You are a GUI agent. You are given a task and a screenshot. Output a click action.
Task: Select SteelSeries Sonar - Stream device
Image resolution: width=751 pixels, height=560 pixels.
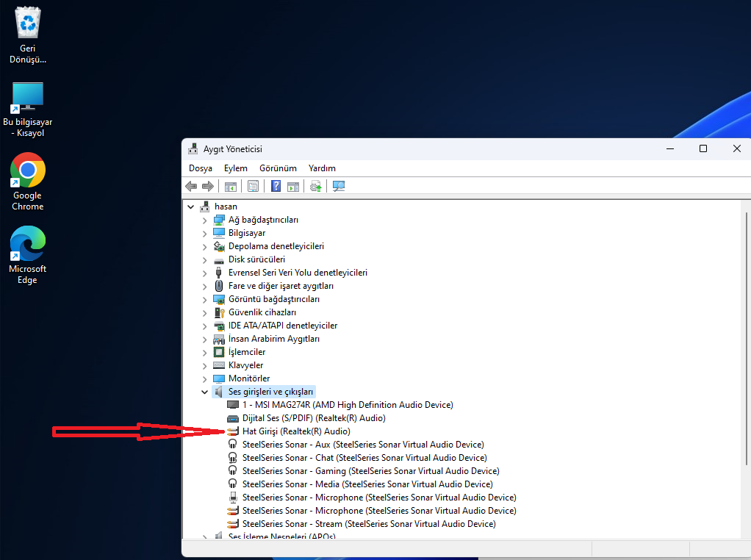369,524
